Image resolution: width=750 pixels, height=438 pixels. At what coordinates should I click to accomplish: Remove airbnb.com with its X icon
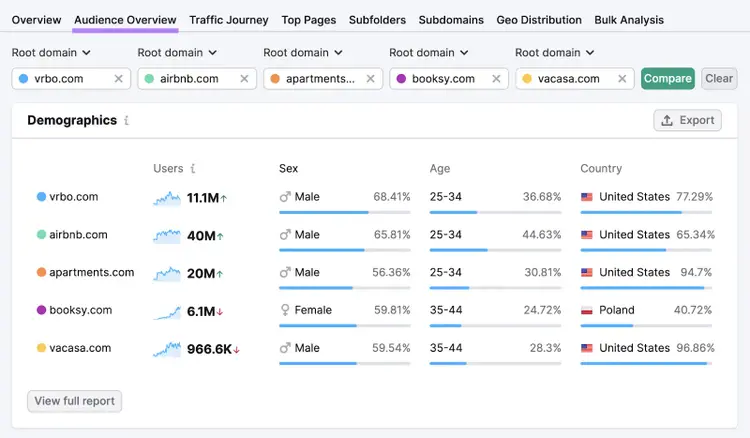[244, 78]
